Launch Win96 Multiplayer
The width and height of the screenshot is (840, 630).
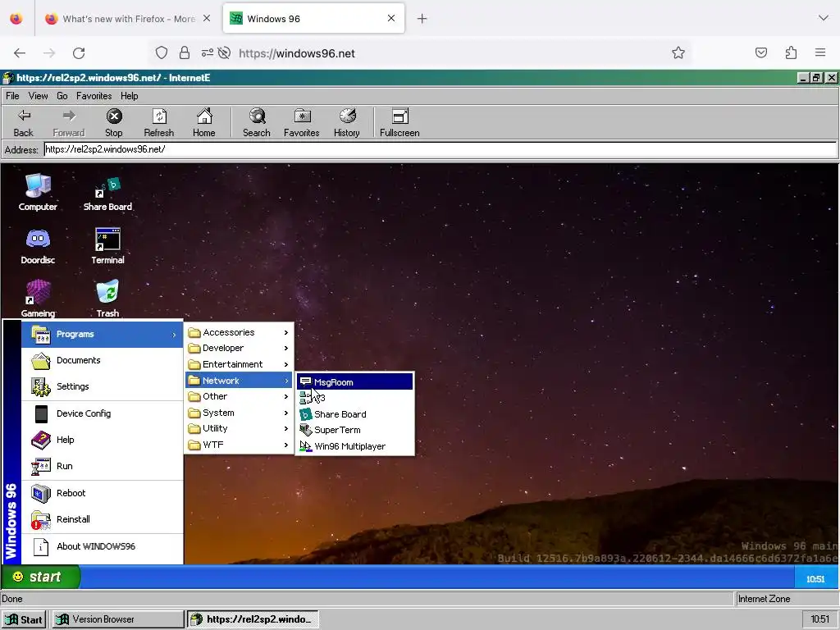pyautogui.click(x=354, y=446)
